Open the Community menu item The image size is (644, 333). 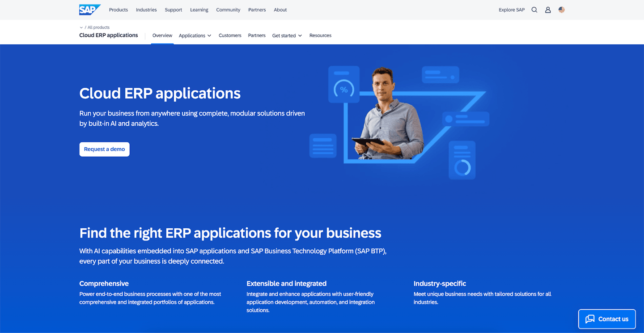pos(228,10)
